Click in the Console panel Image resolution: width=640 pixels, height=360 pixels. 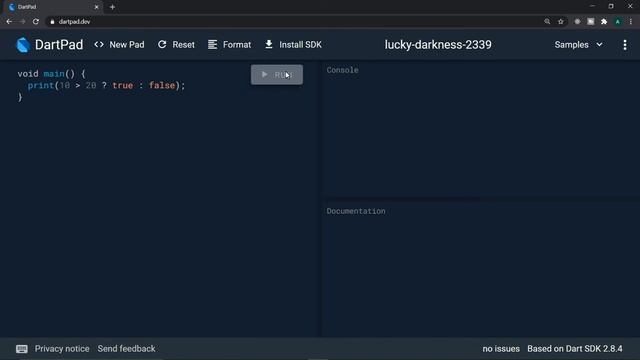click(481, 131)
